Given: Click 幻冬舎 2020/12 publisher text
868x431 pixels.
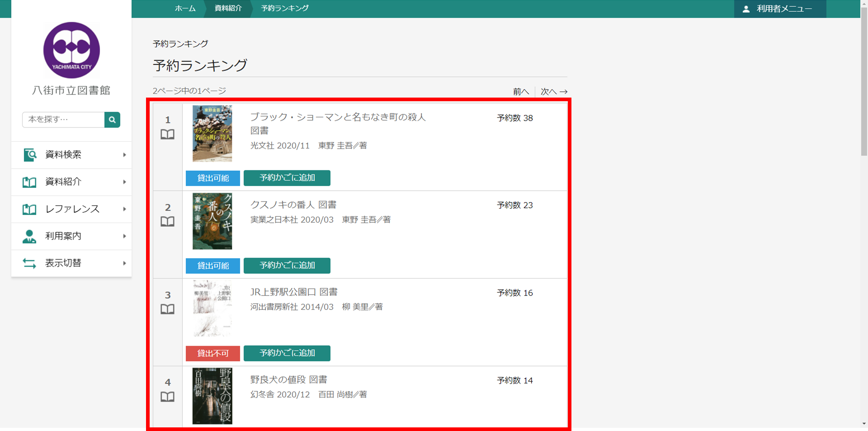Looking at the screenshot, I should click(280, 394).
